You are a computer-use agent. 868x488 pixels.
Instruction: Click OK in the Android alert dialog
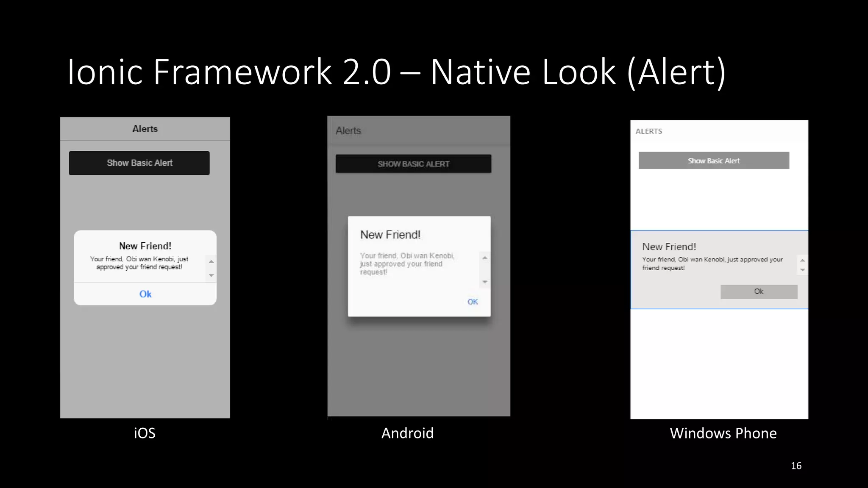(473, 302)
